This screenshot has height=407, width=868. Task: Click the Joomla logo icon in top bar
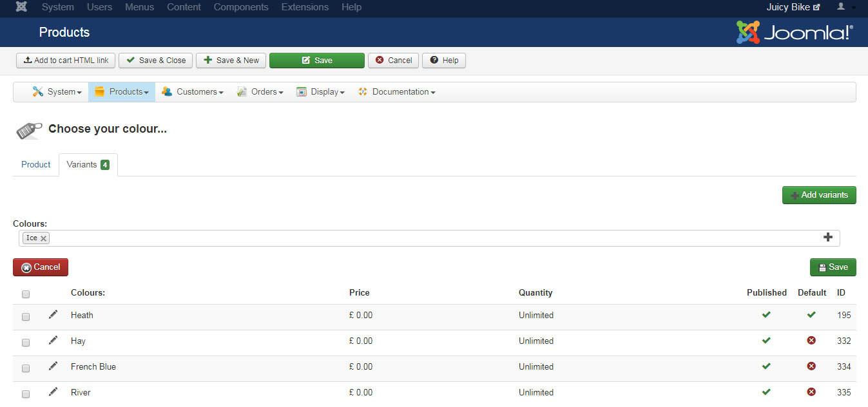pyautogui.click(x=21, y=7)
